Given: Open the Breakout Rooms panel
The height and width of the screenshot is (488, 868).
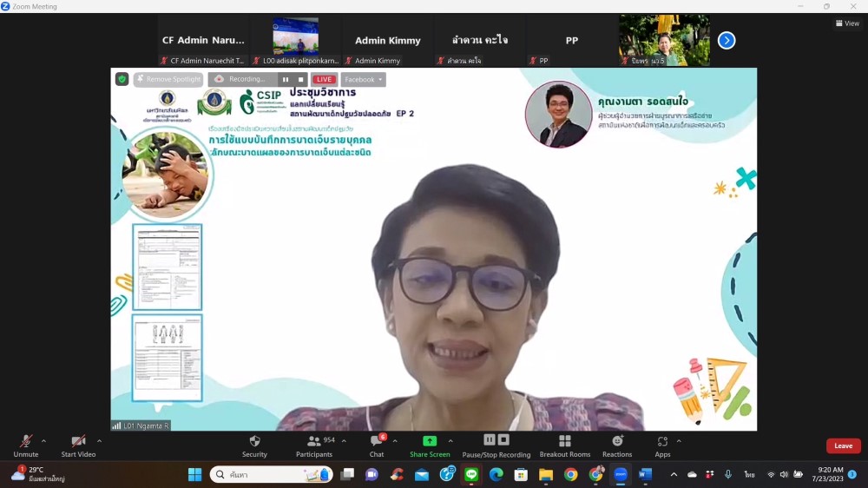Looking at the screenshot, I should point(564,445).
